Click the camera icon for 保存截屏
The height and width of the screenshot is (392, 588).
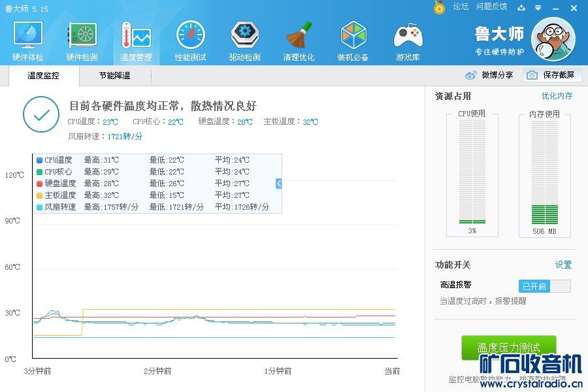coord(532,75)
